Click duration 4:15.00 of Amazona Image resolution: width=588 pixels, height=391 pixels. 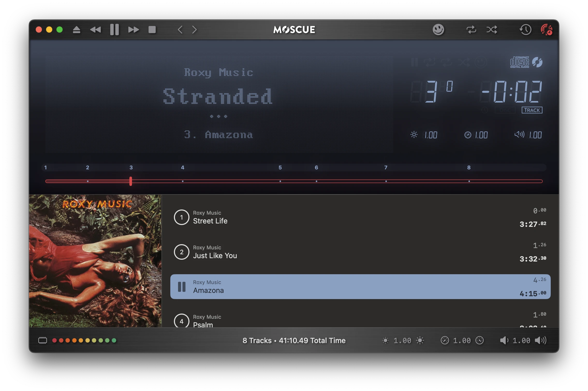(x=533, y=293)
